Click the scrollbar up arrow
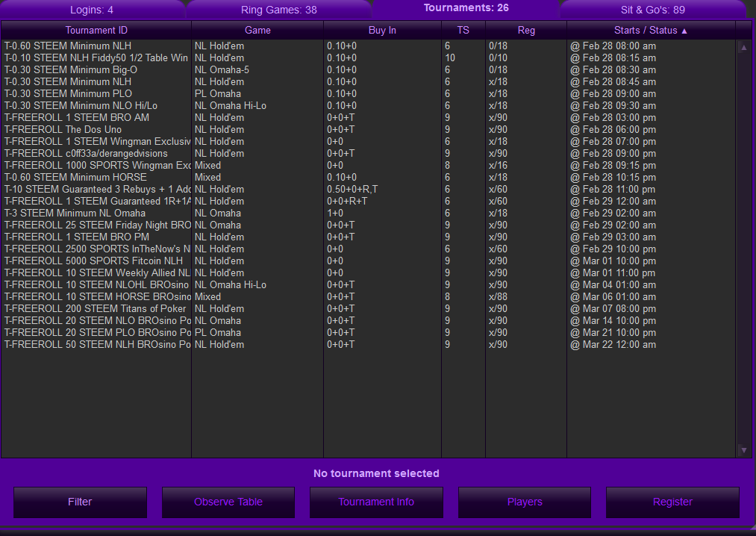Viewport: 756px width, 536px height. coord(743,48)
